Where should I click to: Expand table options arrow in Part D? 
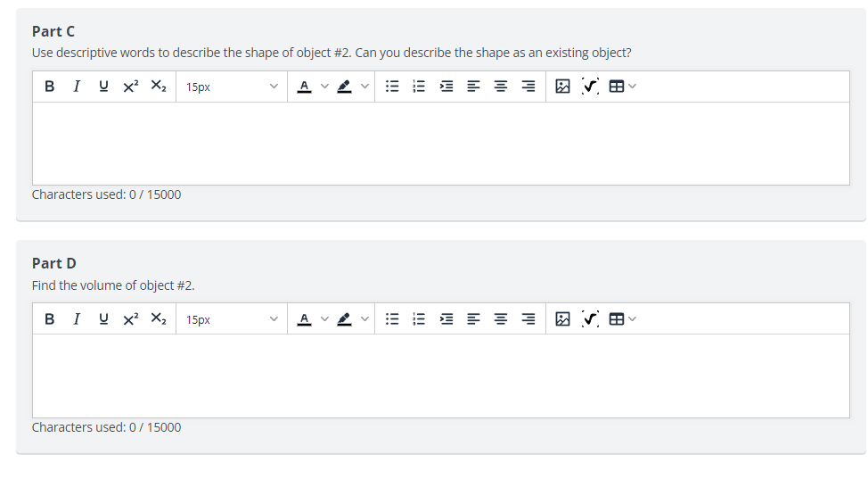[633, 319]
